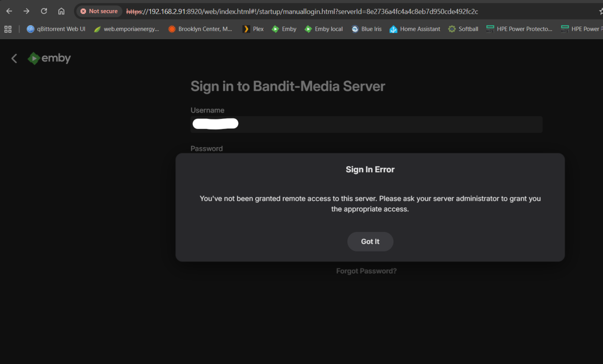Click the Sign in to Bandit-Media Server heading
Viewport: 603px width, 364px height.
(x=288, y=86)
